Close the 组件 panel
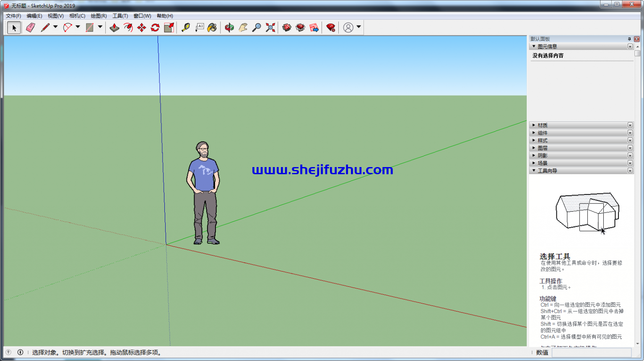This screenshot has width=644, height=361. click(x=630, y=133)
